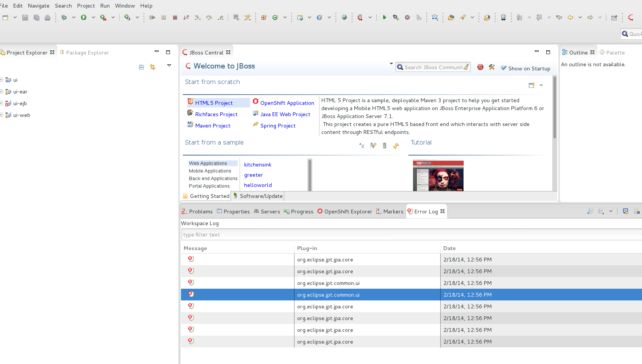Viewport: 642px width, 364px height.
Task: Click the refresh samples icon
Action: pyautogui.click(x=396, y=146)
